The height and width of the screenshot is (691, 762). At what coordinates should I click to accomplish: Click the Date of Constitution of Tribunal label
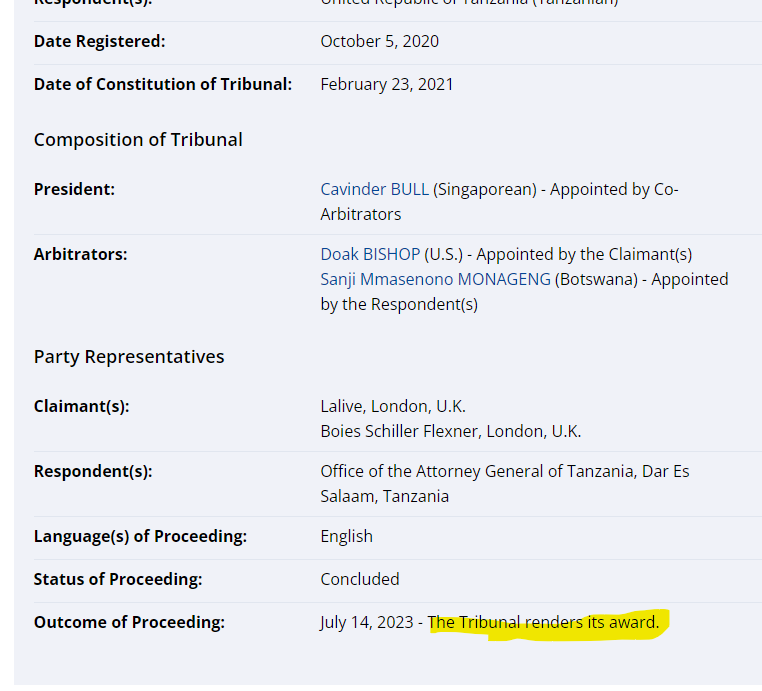(x=163, y=84)
